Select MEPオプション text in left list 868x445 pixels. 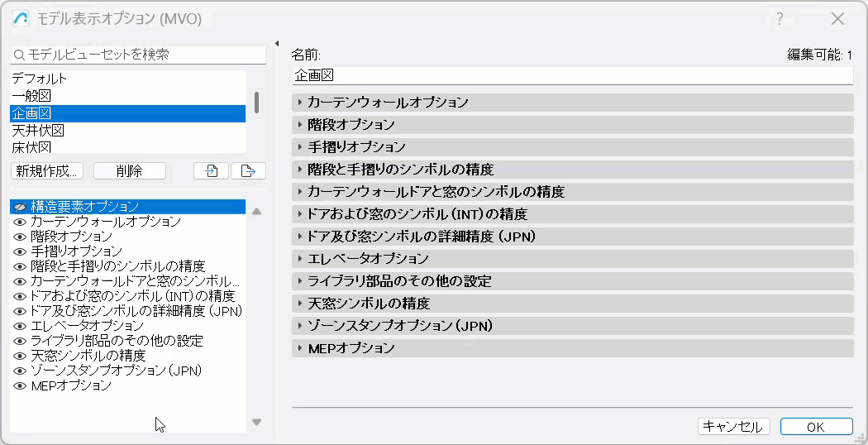[71, 385]
